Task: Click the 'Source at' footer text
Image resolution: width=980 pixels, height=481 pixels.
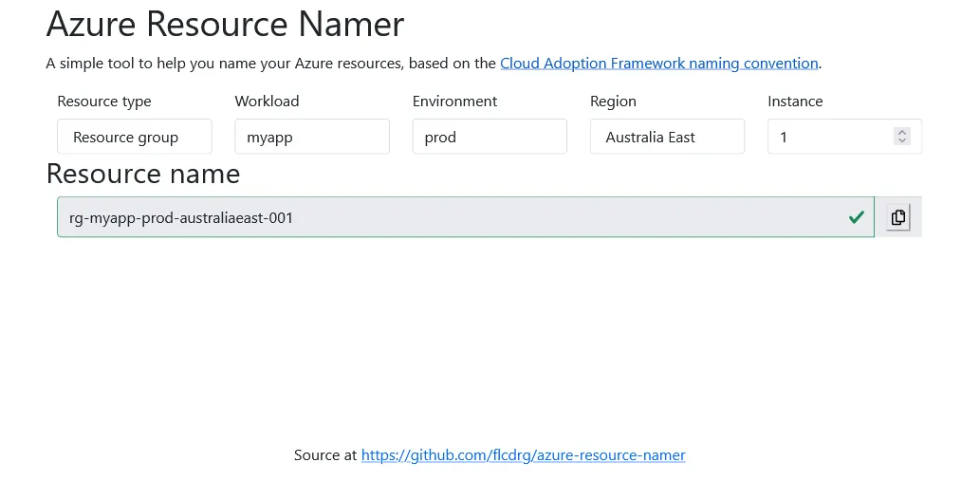Action: (325, 455)
